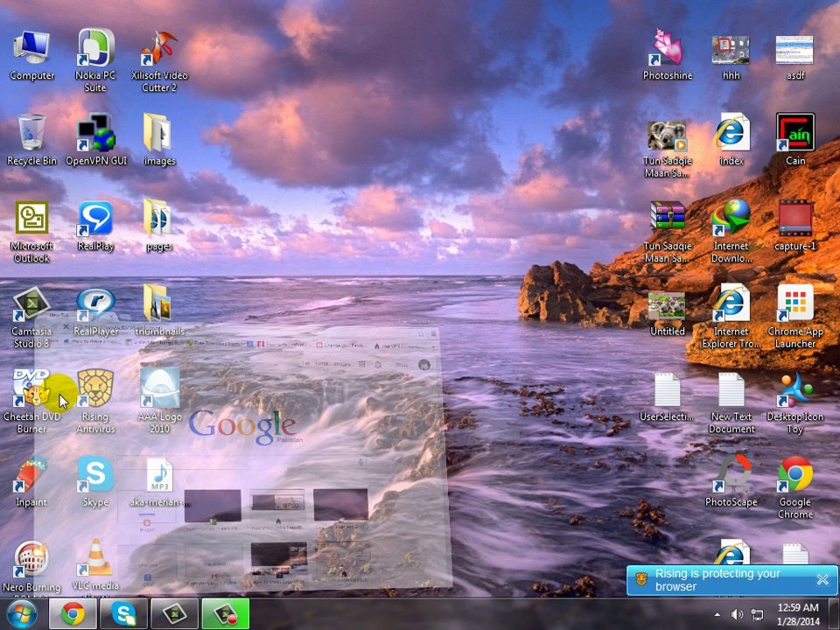Switch to Skype in the taskbar

[123, 614]
